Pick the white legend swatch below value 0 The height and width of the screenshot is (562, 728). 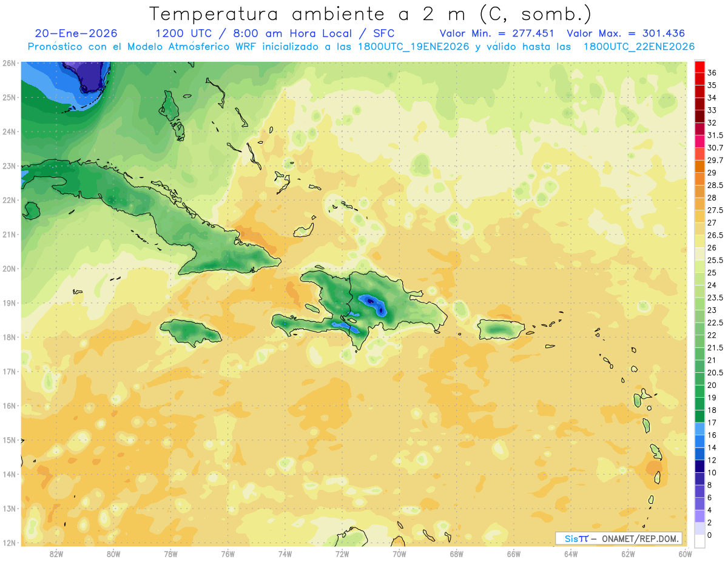point(699,541)
